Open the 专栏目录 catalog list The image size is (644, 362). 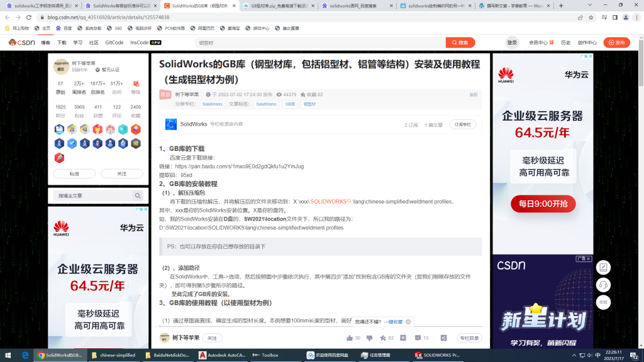pyautogui.click(x=469, y=338)
